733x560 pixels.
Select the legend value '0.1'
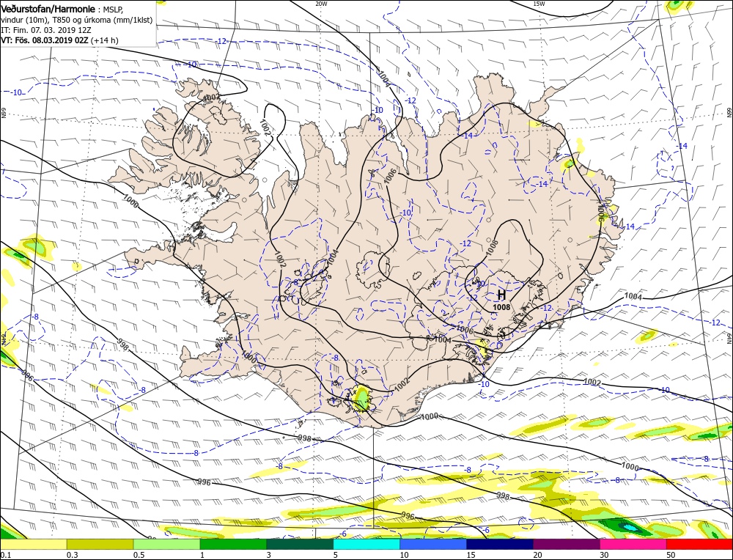click(4, 555)
